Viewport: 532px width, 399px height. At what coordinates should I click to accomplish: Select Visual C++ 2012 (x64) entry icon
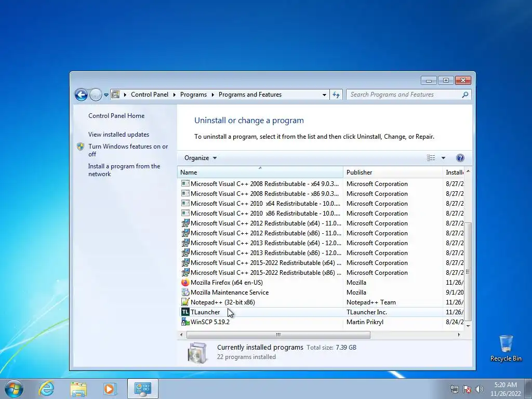tap(185, 223)
